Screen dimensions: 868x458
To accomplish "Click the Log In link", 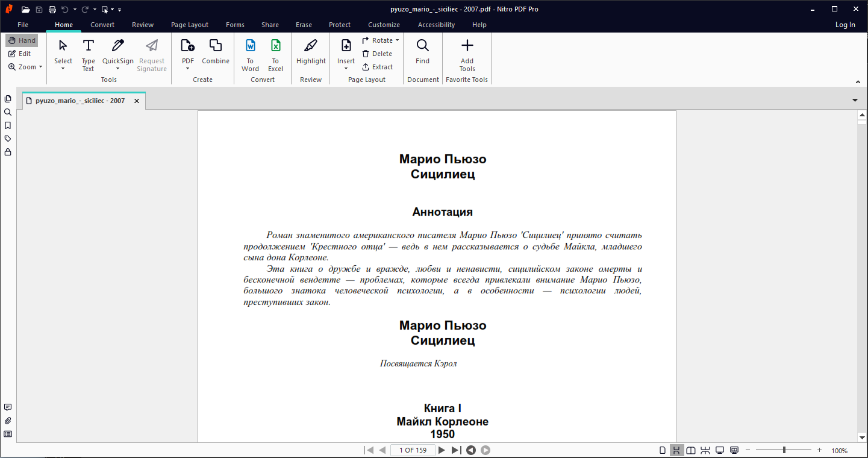I will [845, 25].
